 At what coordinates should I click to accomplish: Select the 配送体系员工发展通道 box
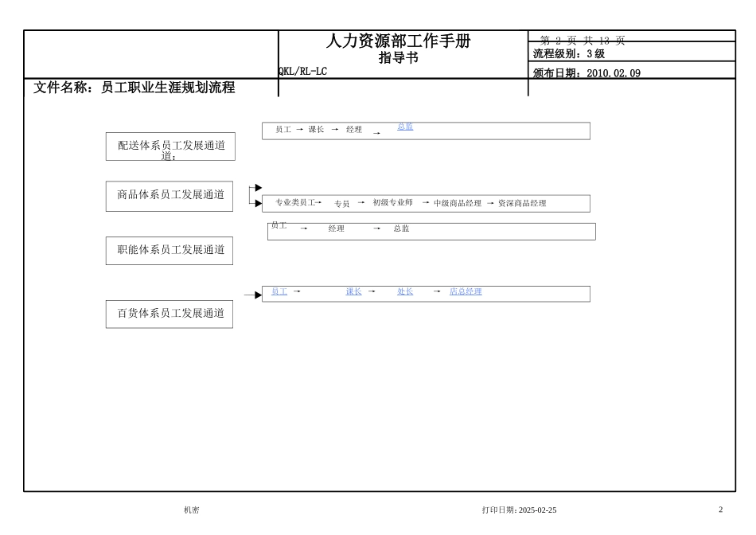pyautogui.click(x=170, y=146)
